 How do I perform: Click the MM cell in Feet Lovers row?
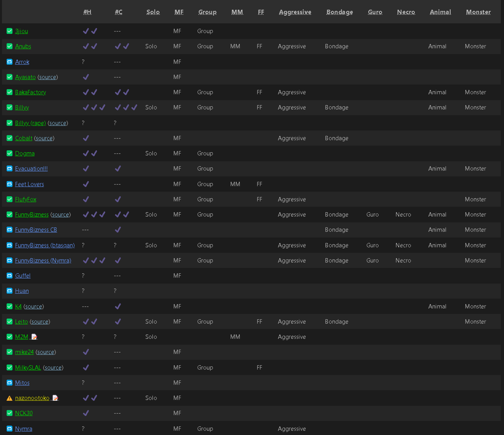(235, 184)
